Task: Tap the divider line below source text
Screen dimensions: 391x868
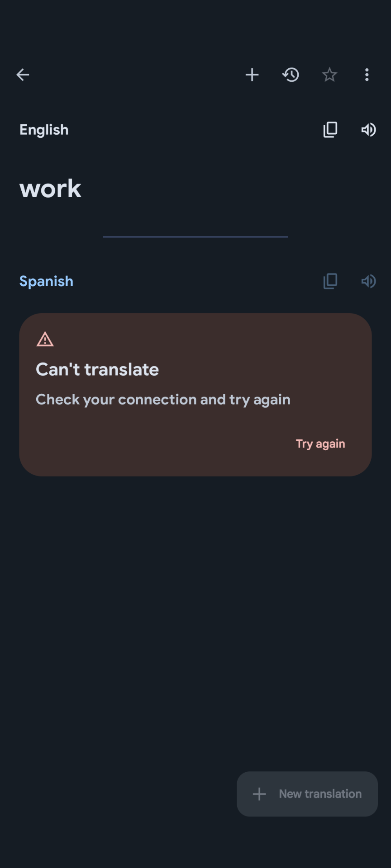Action: (x=195, y=236)
